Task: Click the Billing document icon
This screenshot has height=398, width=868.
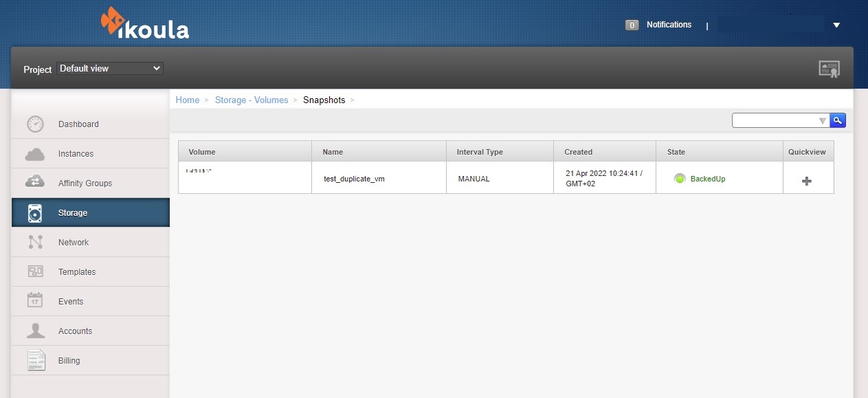Action: (x=36, y=360)
